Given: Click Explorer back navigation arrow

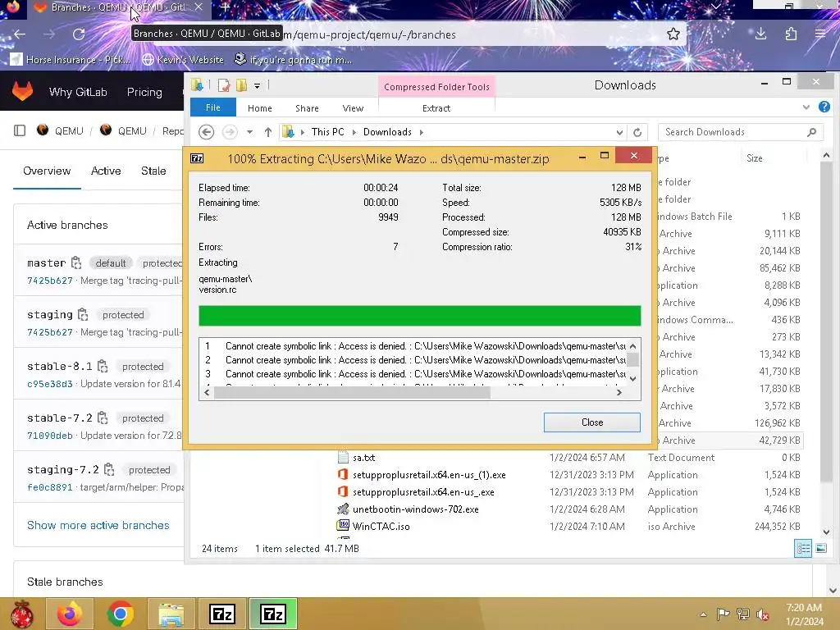Looking at the screenshot, I should tap(206, 132).
